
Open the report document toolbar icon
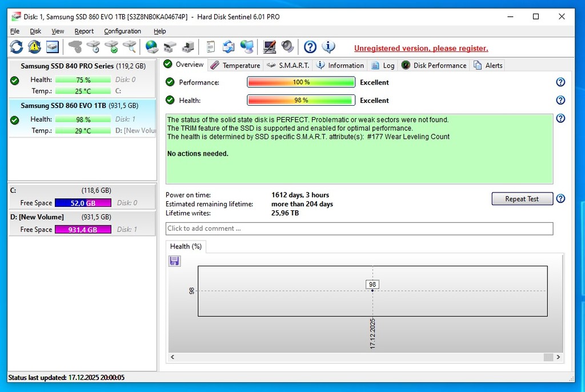pyautogui.click(x=211, y=47)
